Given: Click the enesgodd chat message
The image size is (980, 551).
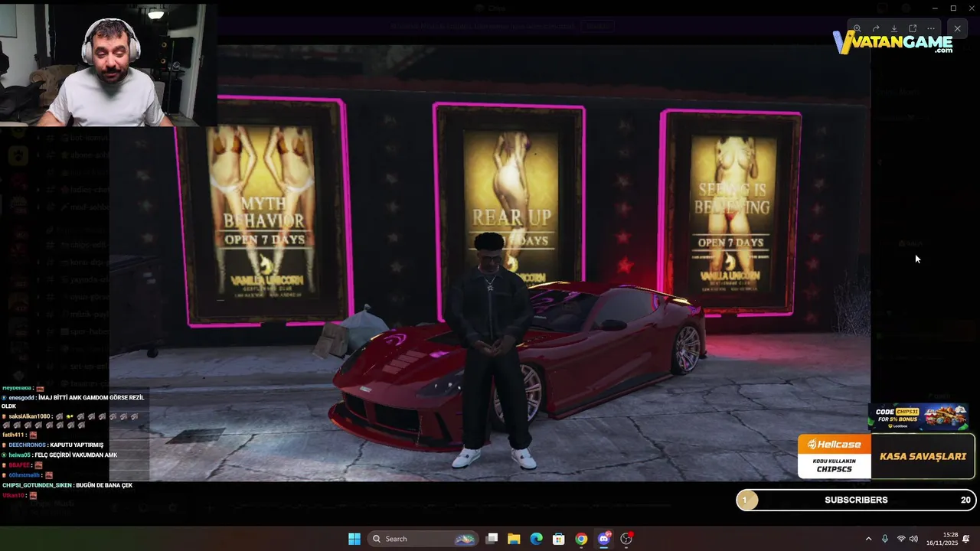Looking at the screenshot, I should 73,402.
